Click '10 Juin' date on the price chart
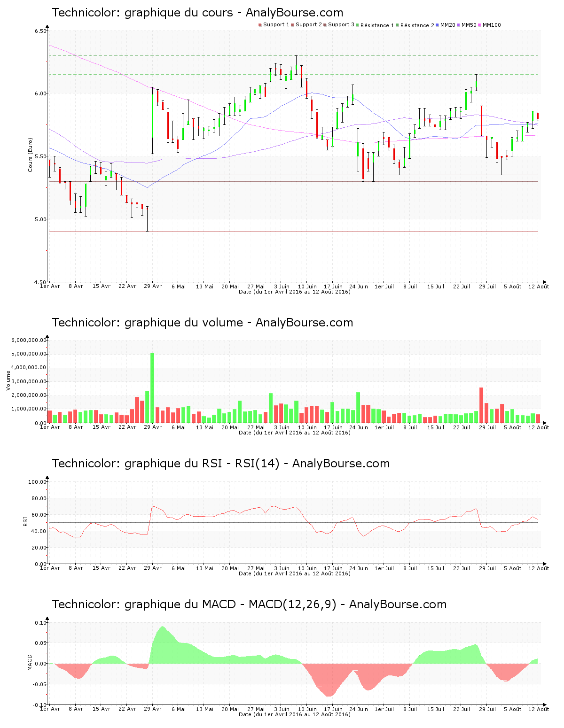The image size is (564, 728). (307, 286)
